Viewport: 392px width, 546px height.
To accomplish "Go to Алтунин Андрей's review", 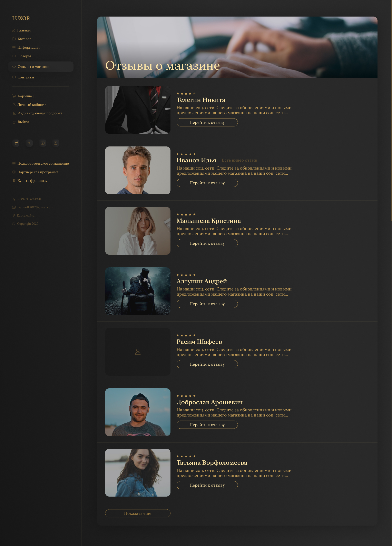I will 207,304.
